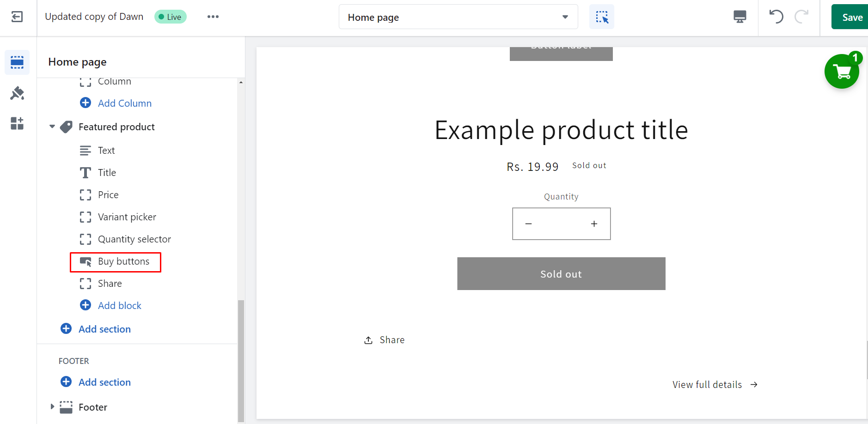Click the Save button
Screen dimensions: 868x424
pyautogui.click(x=850, y=17)
